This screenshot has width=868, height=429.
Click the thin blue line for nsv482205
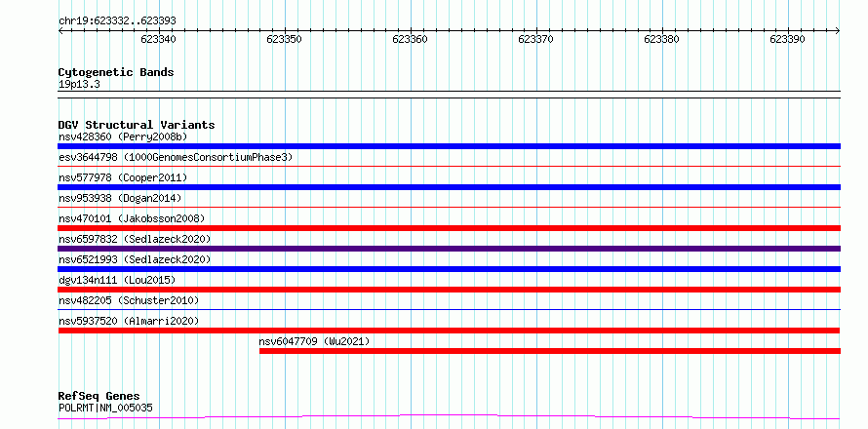449,309
